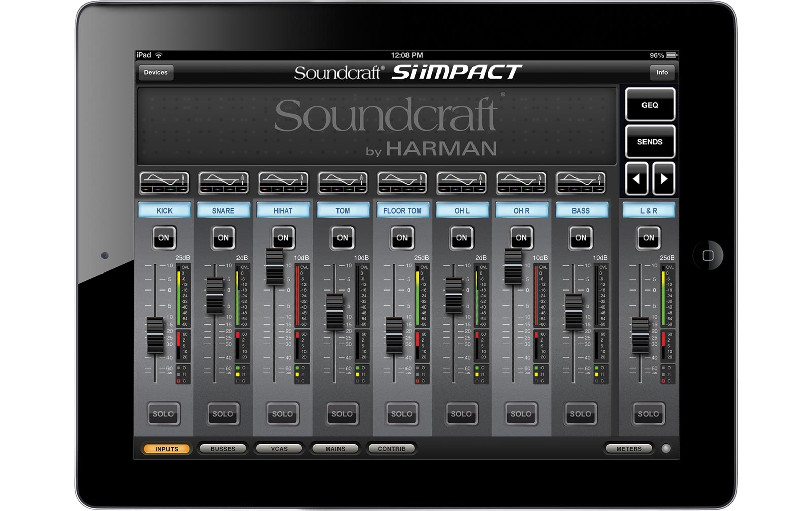The height and width of the screenshot is (511, 812).
Task: Select the OH L channel name label
Action: [462, 210]
